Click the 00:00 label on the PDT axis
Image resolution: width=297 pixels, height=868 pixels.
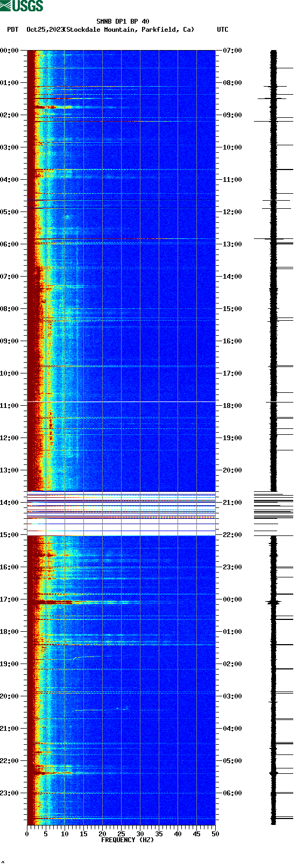[10, 51]
